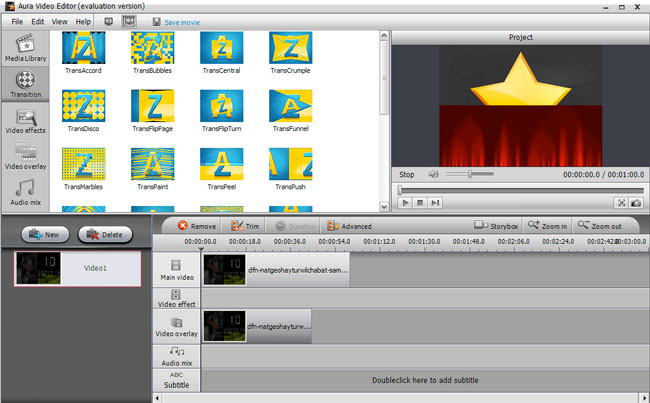Click Zoom in on timeline
Screen dimensions: 650x403
[547, 226]
